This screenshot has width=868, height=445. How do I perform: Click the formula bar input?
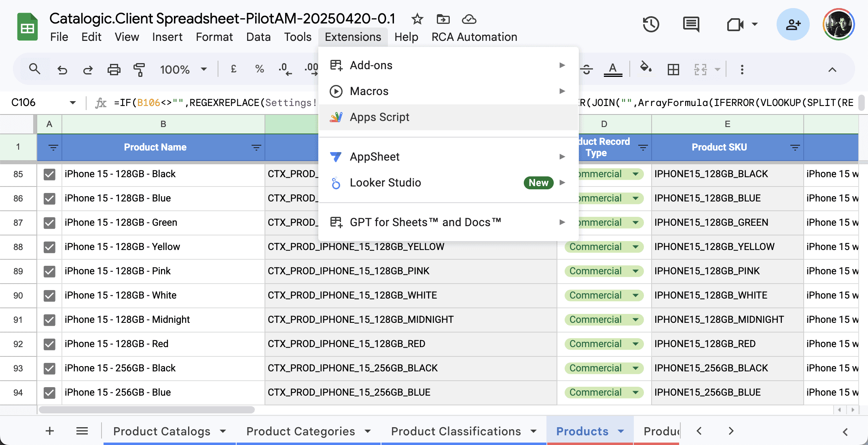[214, 103]
